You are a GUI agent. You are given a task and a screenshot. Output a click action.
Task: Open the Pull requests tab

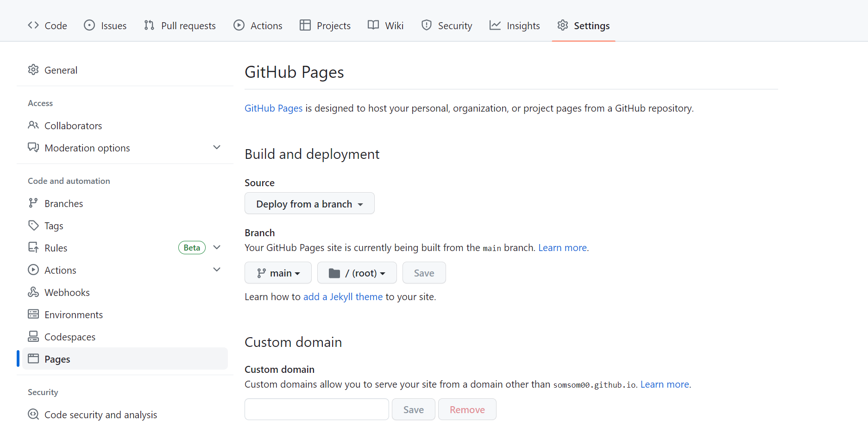(180, 25)
